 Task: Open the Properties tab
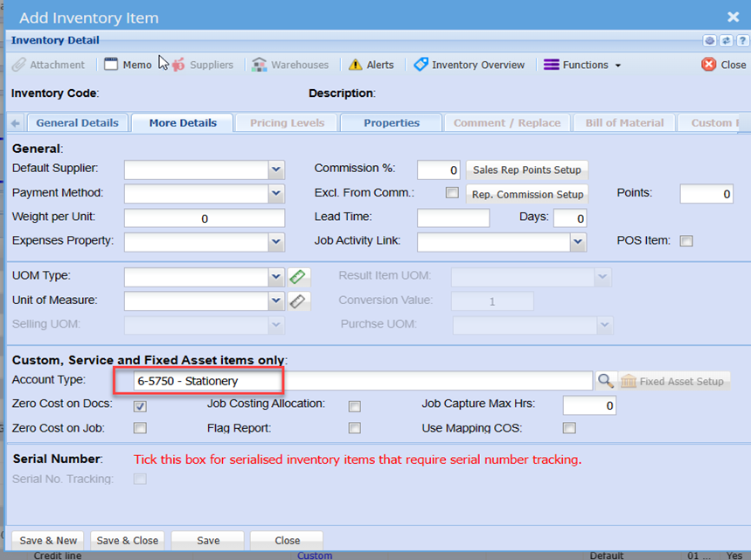tap(391, 123)
